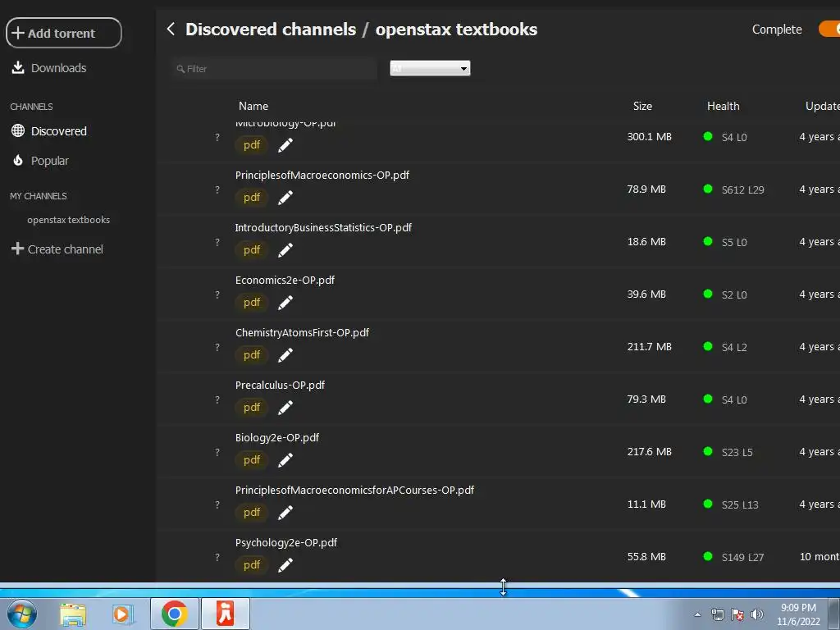
Task: Click the volume speaker tray icon
Action: (x=757, y=614)
